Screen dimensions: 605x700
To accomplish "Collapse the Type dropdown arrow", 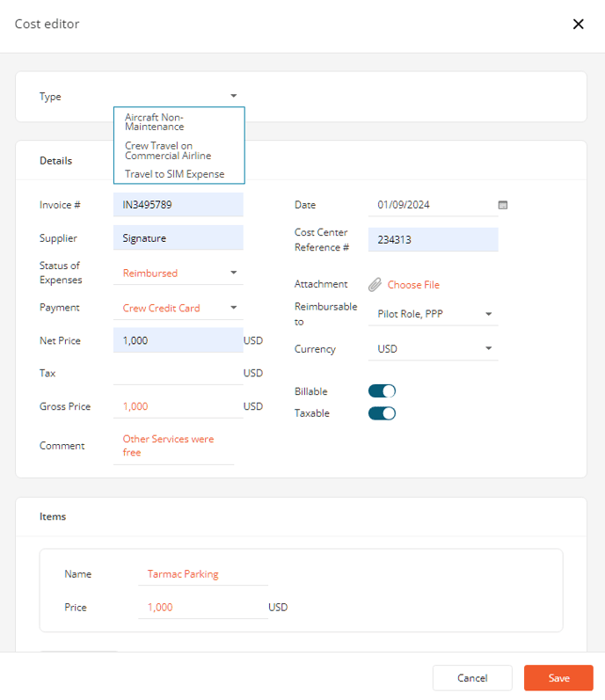I will point(234,96).
